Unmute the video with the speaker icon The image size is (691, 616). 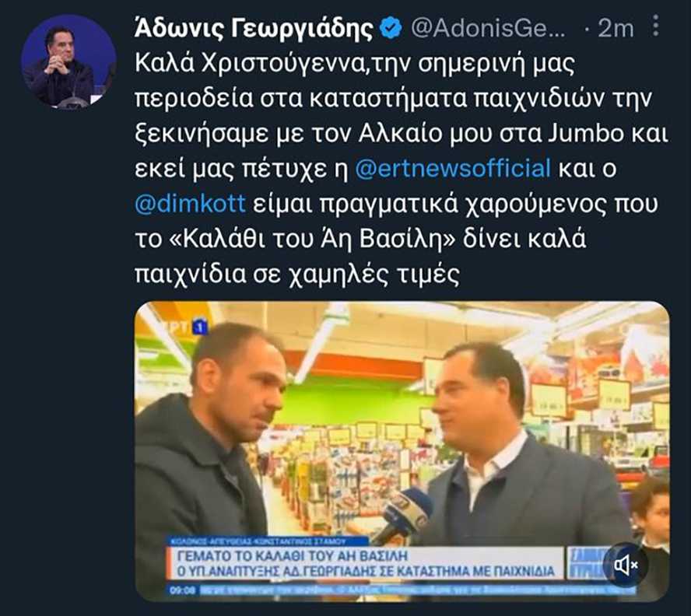tap(626, 565)
